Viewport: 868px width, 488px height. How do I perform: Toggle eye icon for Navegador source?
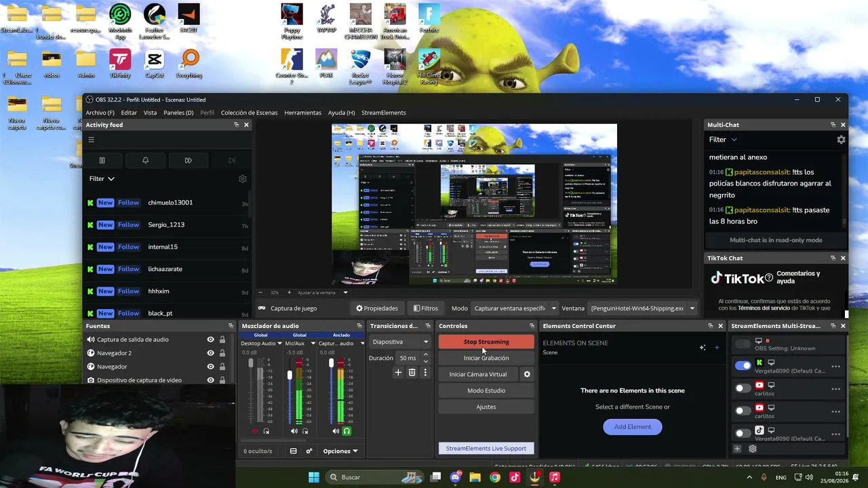(x=210, y=367)
